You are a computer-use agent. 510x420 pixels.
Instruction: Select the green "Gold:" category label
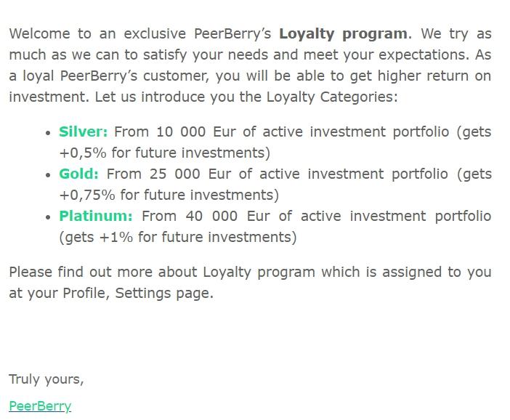78,174
